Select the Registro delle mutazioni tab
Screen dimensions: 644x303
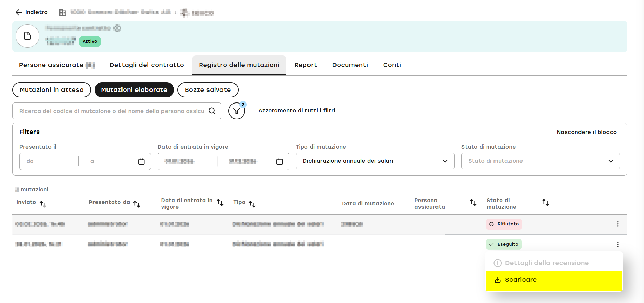pyautogui.click(x=239, y=65)
